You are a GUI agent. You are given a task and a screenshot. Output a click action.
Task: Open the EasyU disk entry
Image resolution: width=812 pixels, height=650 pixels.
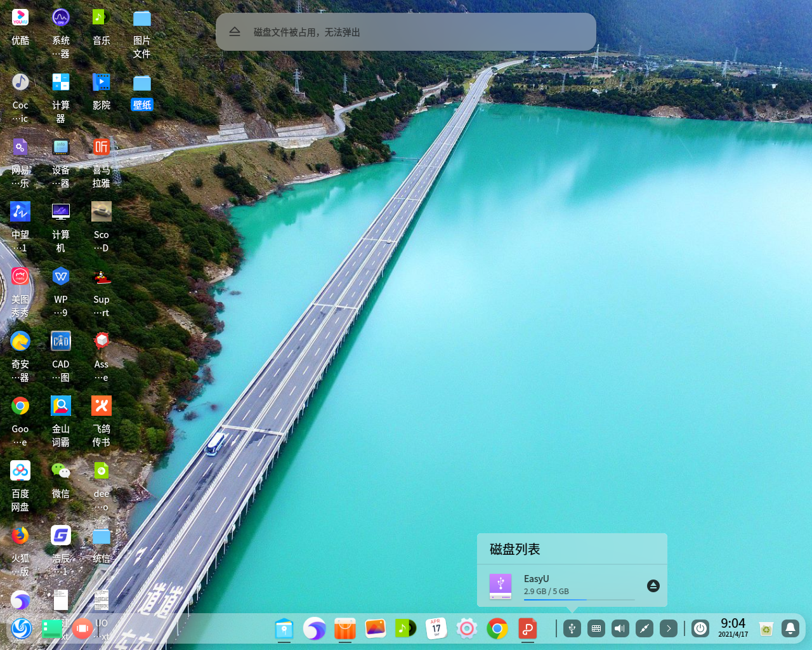click(x=572, y=586)
